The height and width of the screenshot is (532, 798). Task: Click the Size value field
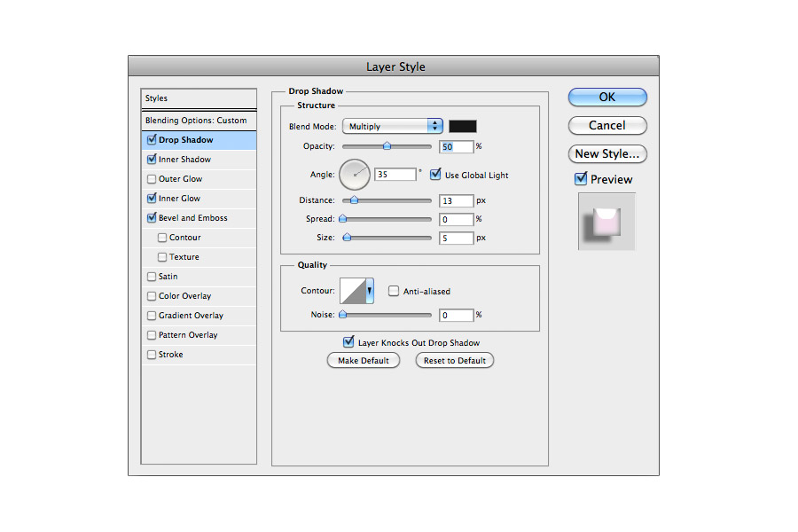(456, 238)
